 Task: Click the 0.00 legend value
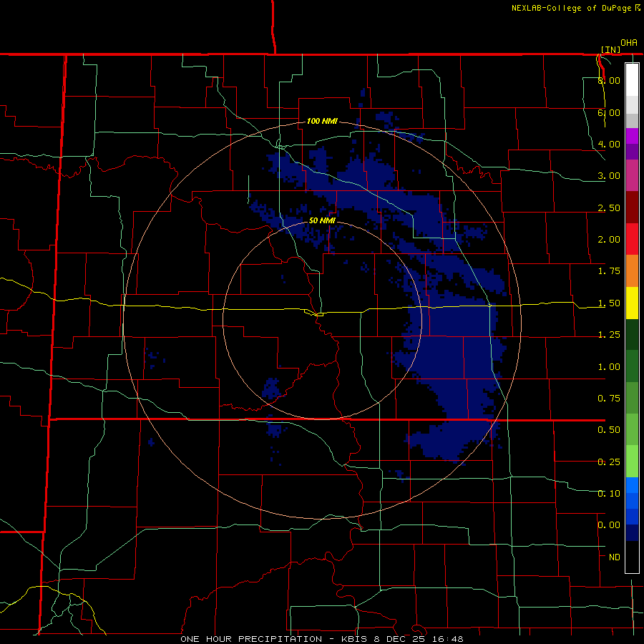click(x=609, y=525)
